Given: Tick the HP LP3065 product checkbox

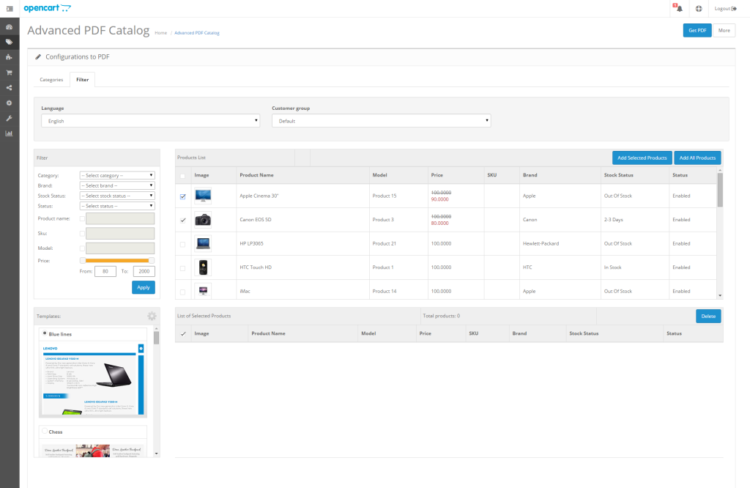Looking at the screenshot, I should [x=182, y=243].
